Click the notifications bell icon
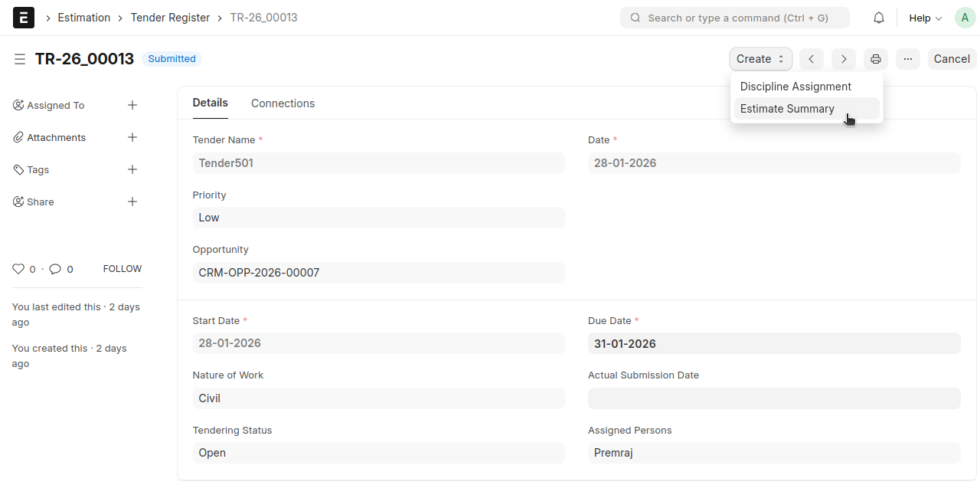Viewport: 980px width, 485px height. (x=878, y=17)
